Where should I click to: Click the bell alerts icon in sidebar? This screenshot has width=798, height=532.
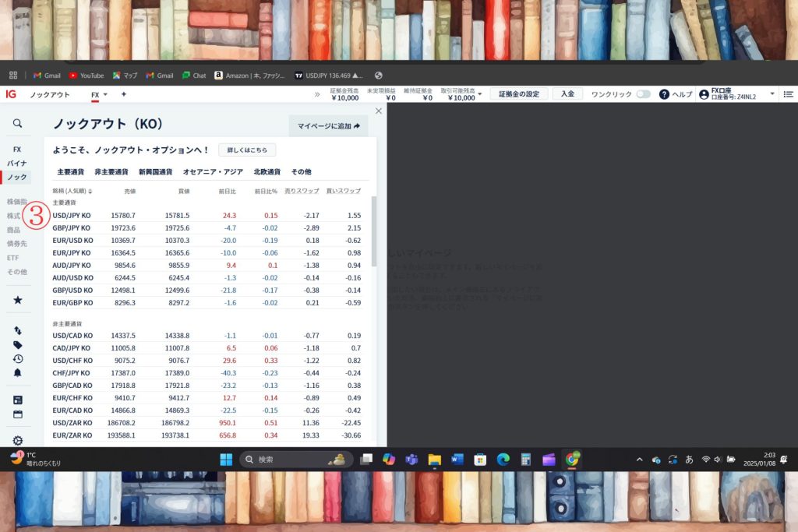coord(17,373)
